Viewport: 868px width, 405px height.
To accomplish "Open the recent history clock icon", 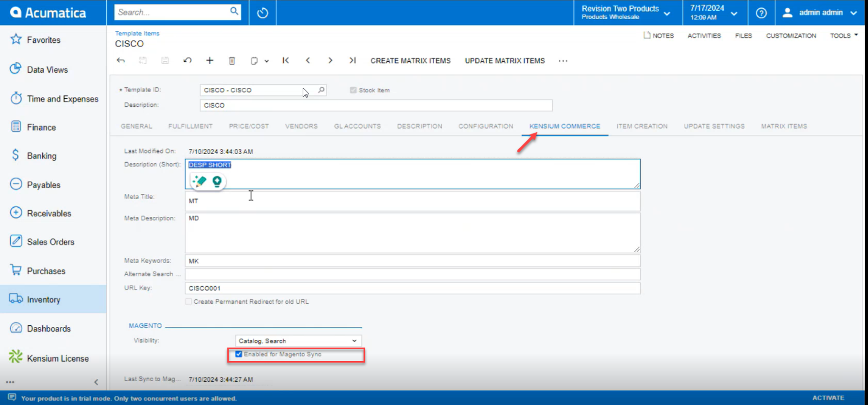I will point(263,12).
